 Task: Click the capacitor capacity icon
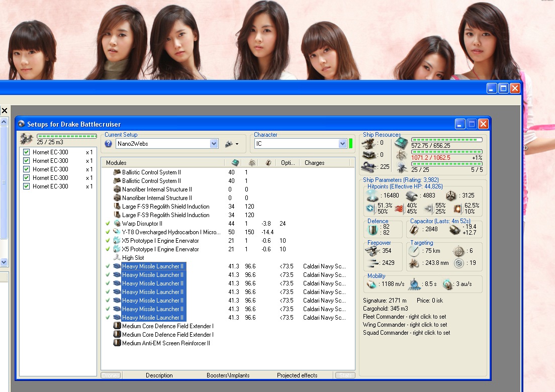point(414,230)
